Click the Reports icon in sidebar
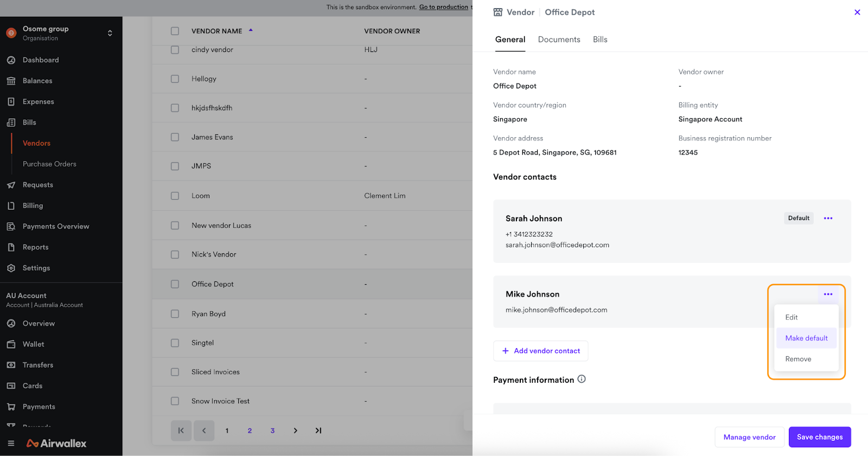The height and width of the screenshot is (456, 868). pyautogui.click(x=11, y=247)
